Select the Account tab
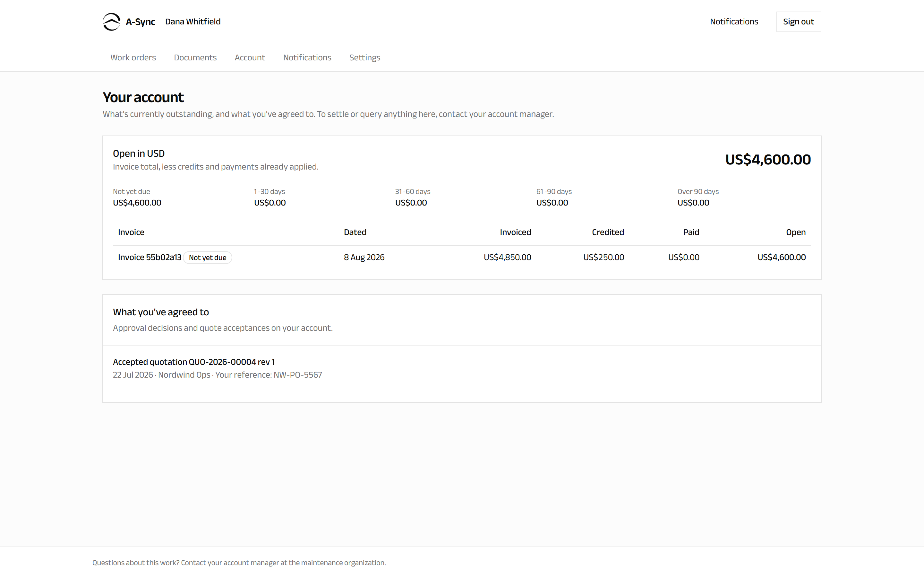 coord(250,57)
